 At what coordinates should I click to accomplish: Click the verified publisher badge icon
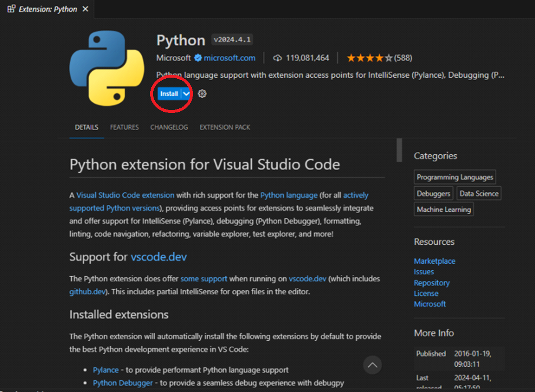coord(198,58)
